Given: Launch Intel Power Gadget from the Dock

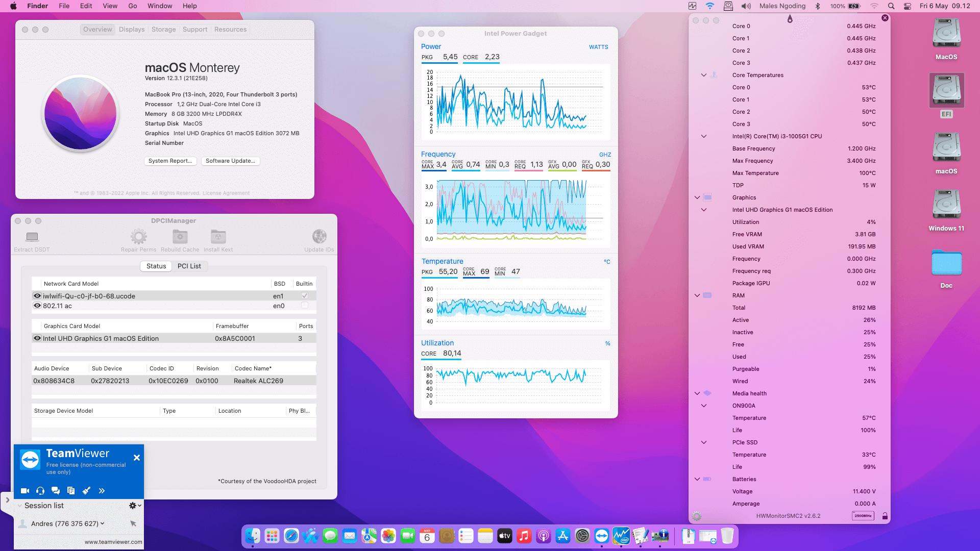Looking at the screenshot, I should (621, 536).
